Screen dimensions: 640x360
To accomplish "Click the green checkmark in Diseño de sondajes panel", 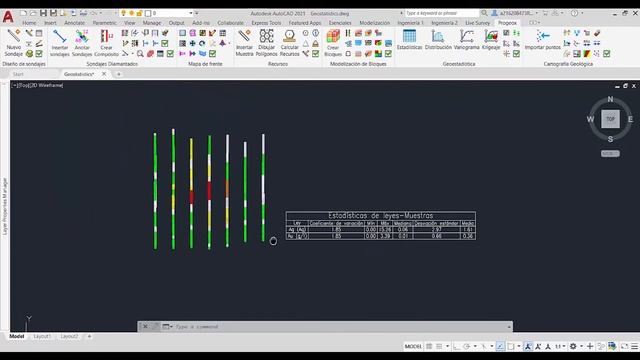I will pyautogui.click(x=39, y=53).
